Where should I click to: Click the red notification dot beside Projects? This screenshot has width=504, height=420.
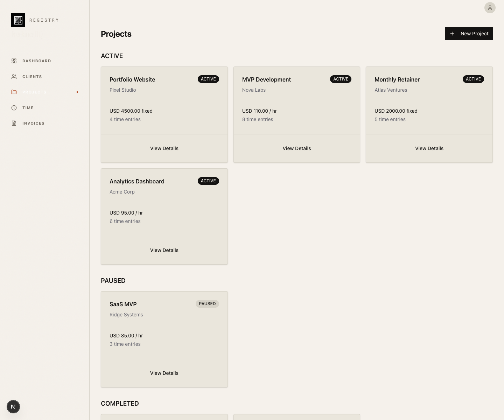77,92
